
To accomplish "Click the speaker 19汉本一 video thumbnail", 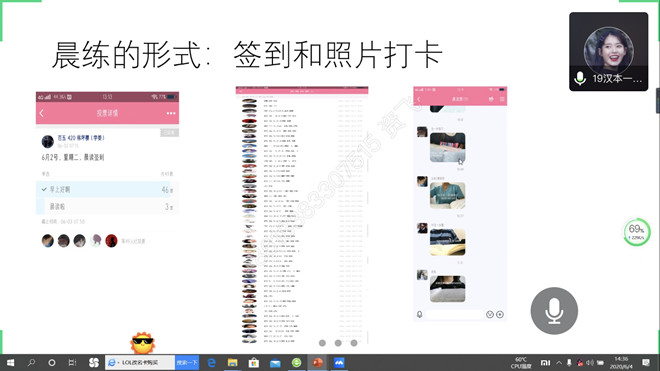I will tap(609, 51).
